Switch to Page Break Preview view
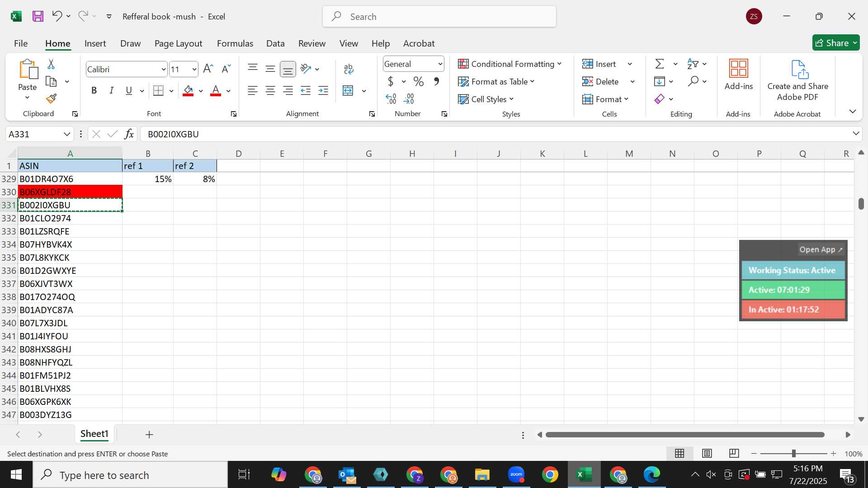The height and width of the screenshot is (488, 868). click(734, 453)
